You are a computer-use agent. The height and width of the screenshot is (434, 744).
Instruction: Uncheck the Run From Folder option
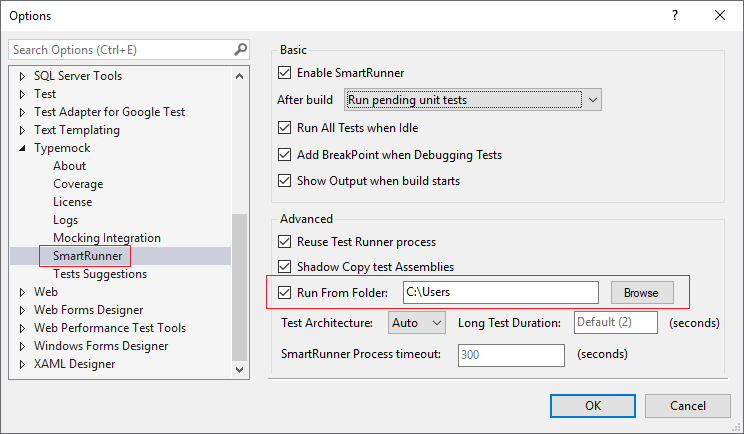coord(284,293)
